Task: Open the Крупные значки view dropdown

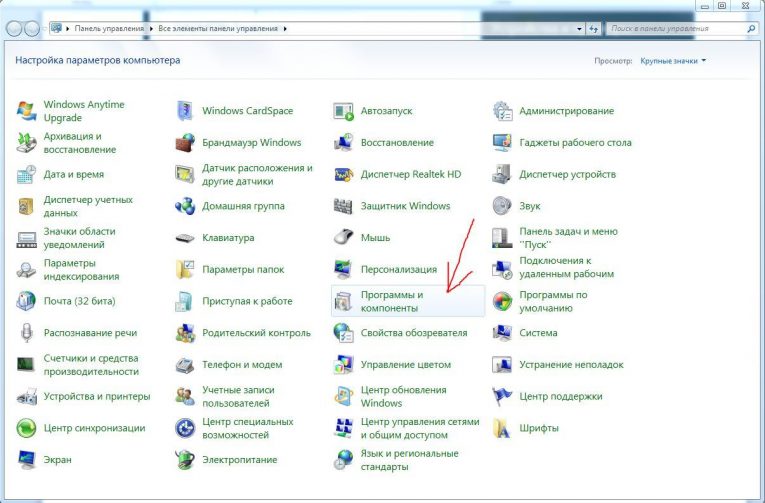Action: coord(673,61)
